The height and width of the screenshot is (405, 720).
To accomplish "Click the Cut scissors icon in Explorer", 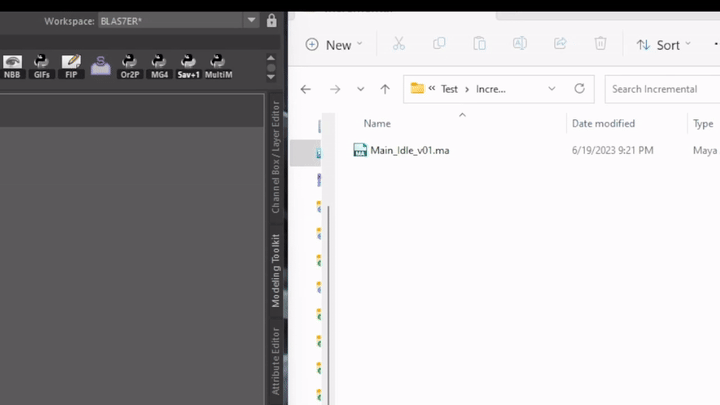I will pyautogui.click(x=399, y=44).
